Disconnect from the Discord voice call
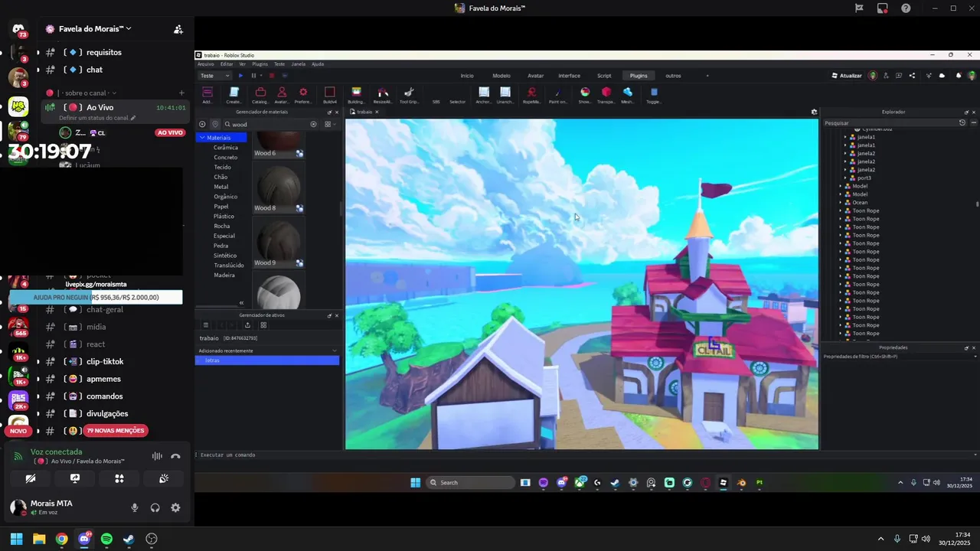 click(175, 456)
